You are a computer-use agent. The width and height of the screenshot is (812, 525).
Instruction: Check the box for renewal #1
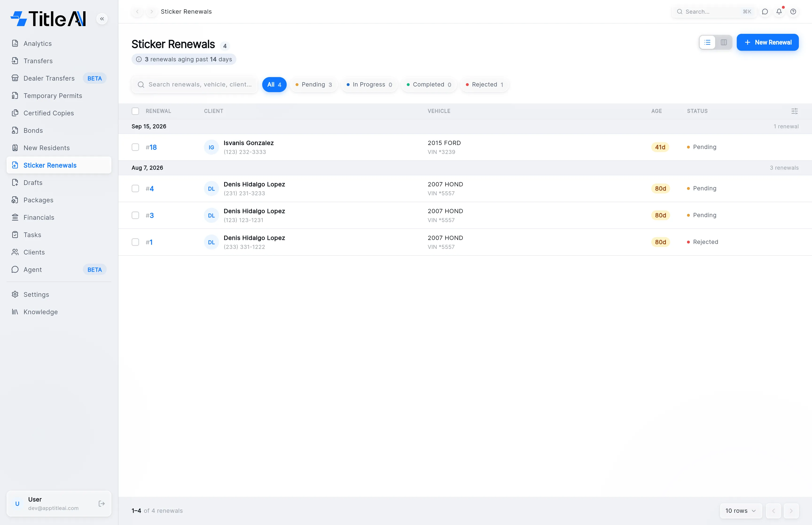pyautogui.click(x=135, y=242)
